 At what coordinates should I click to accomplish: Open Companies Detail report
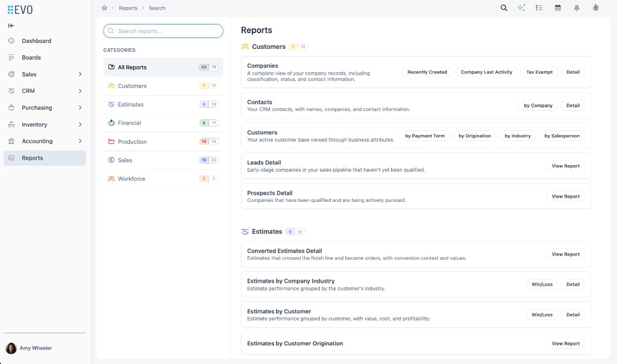pos(573,72)
